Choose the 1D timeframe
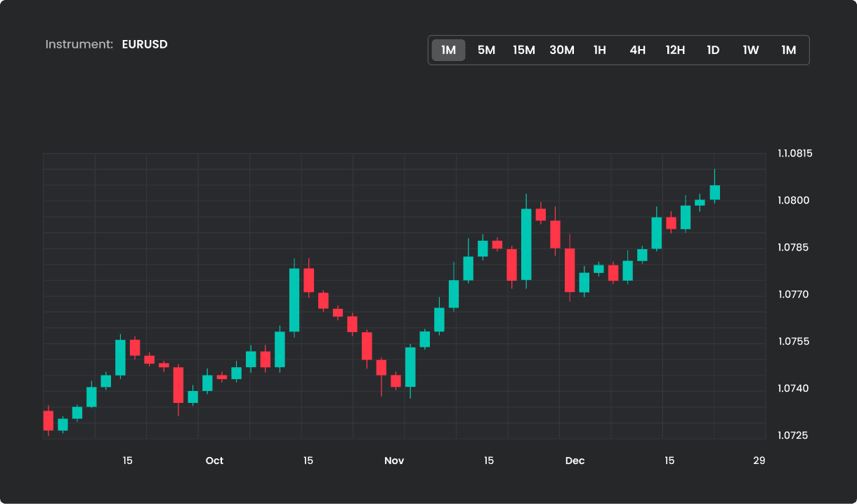Screen dimensions: 857x504 pos(713,50)
